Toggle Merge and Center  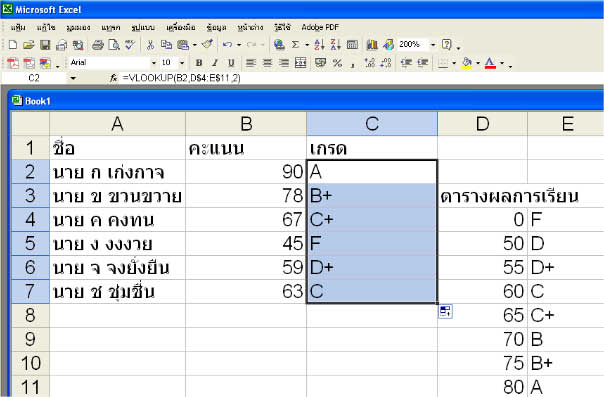coord(300,63)
